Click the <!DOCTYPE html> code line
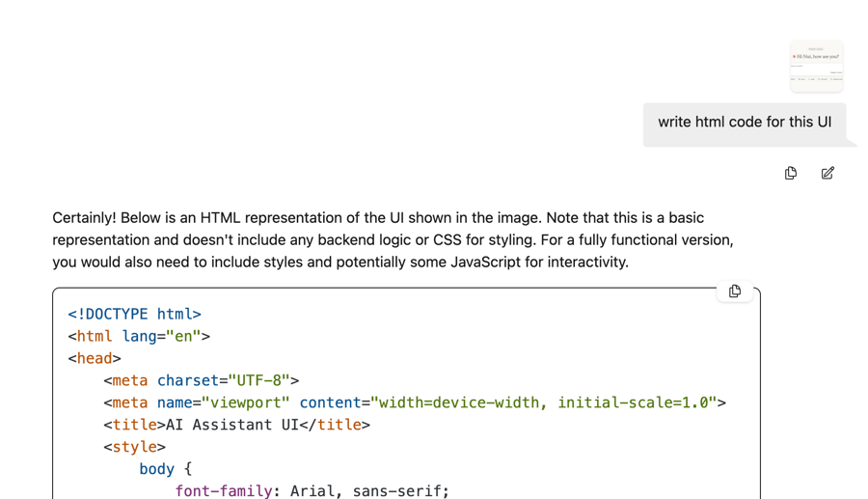 pyautogui.click(x=134, y=314)
